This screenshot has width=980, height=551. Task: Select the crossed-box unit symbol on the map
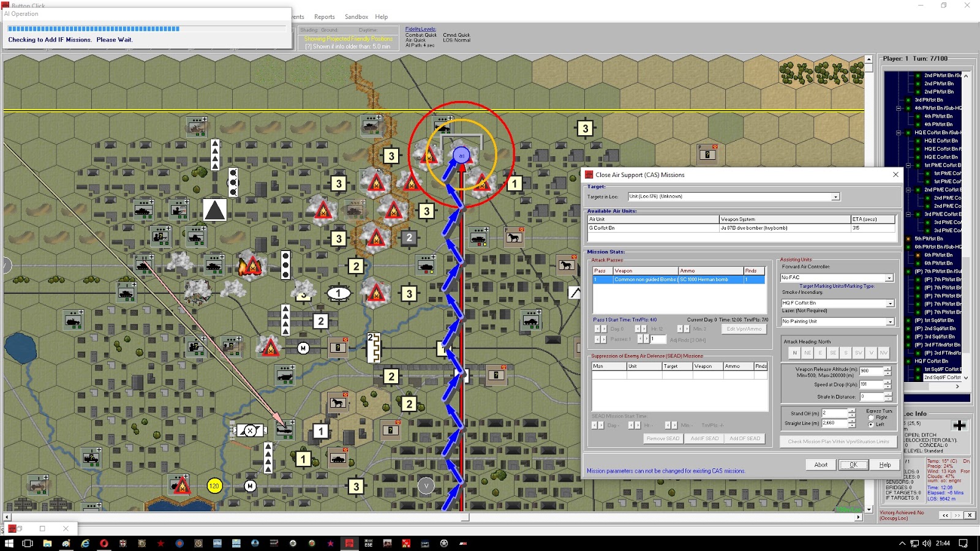250,430
